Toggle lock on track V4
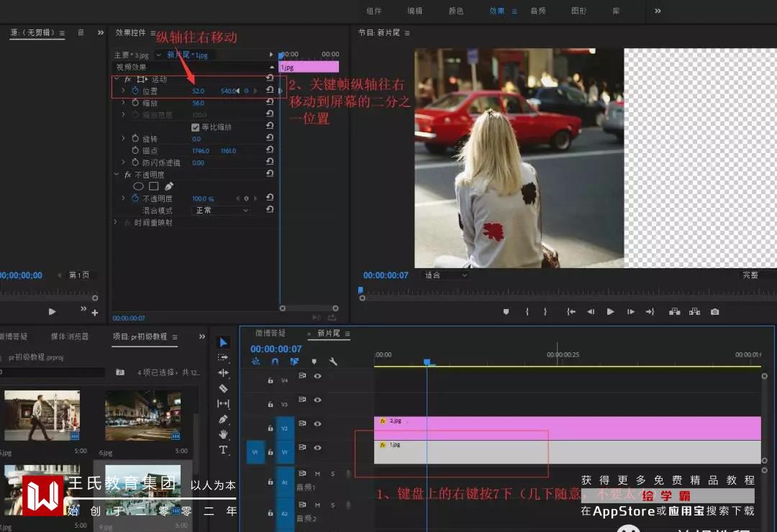Screen dimensions: 777x532 pyautogui.click(x=271, y=380)
